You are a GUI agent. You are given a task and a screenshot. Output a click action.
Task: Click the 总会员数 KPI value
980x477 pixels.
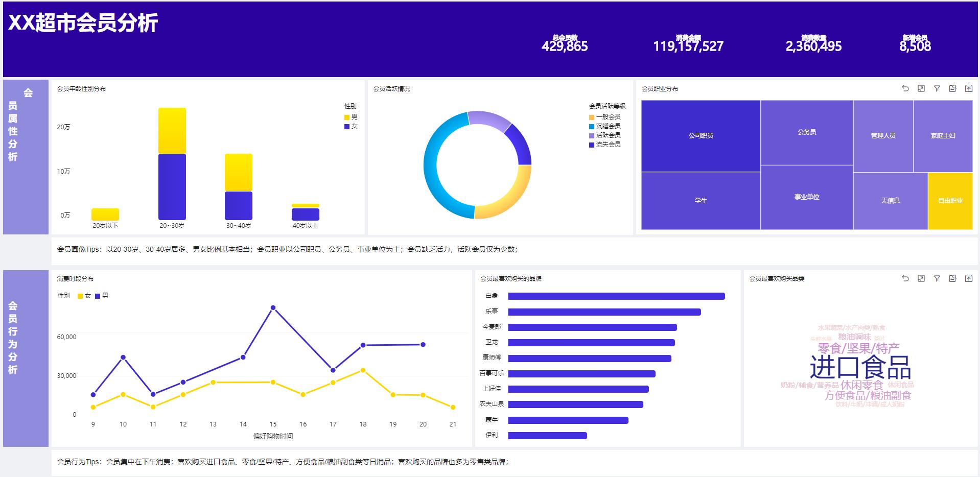[x=565, y=46]
